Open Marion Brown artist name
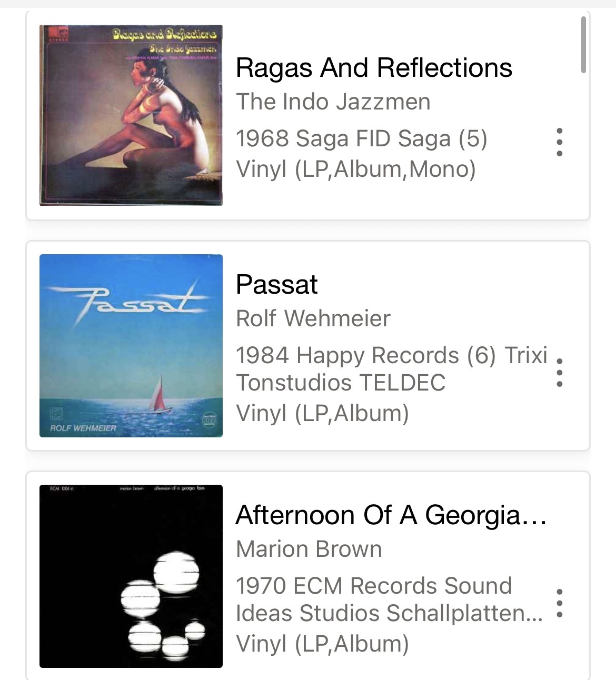 point(309,549)
